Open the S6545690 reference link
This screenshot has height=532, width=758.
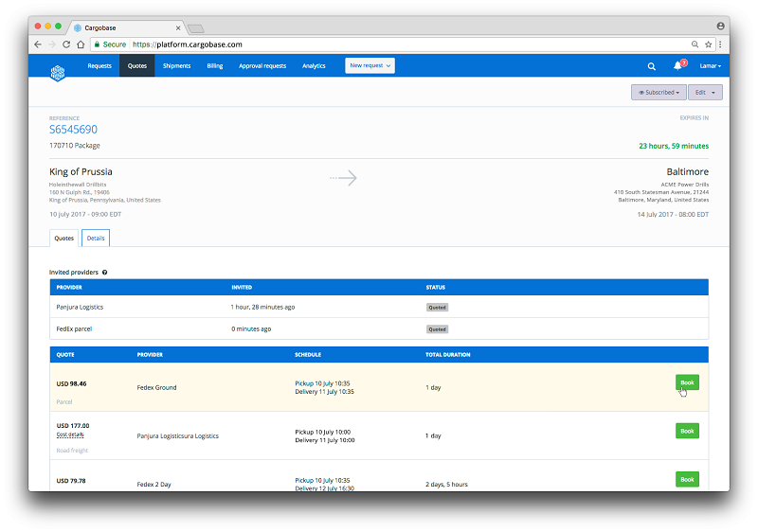(x=73, y=130)
